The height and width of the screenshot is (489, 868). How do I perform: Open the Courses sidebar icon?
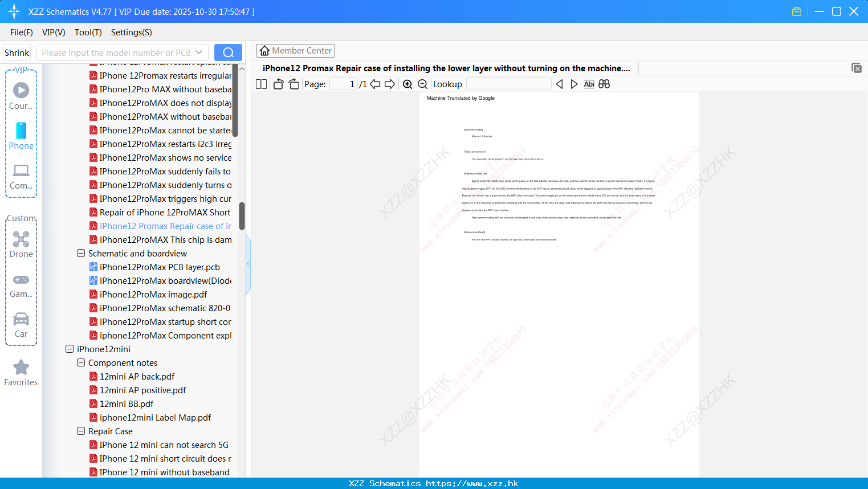tap(21, 96)
